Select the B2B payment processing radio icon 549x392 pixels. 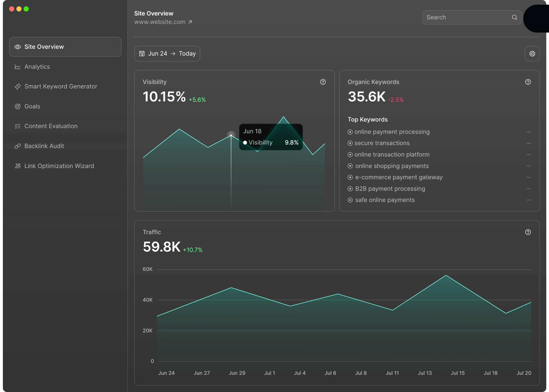click(350, 189)
